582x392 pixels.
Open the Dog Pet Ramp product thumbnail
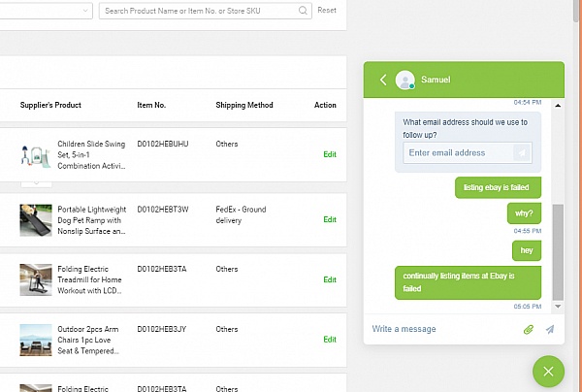[36, 219]
